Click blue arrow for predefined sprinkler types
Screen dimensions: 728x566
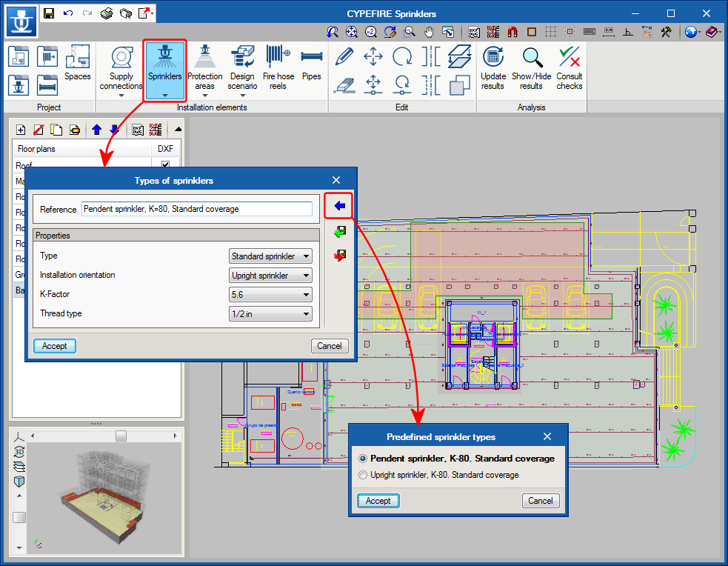tap(340, 206)
